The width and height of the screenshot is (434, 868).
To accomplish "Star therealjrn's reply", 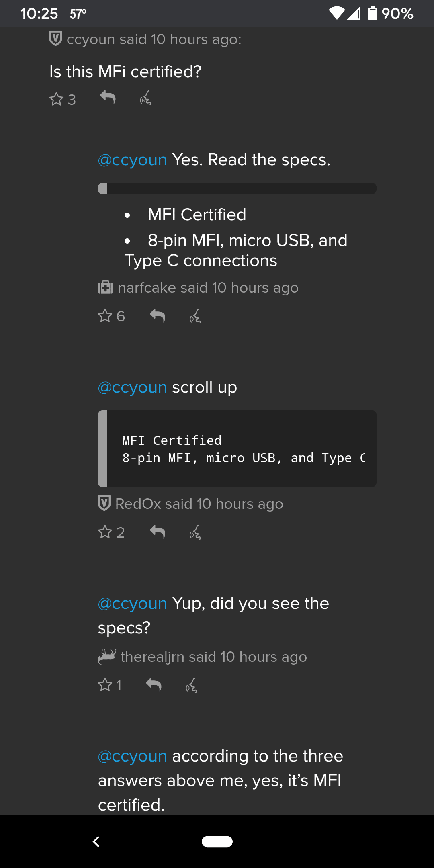I will [105, 685].
